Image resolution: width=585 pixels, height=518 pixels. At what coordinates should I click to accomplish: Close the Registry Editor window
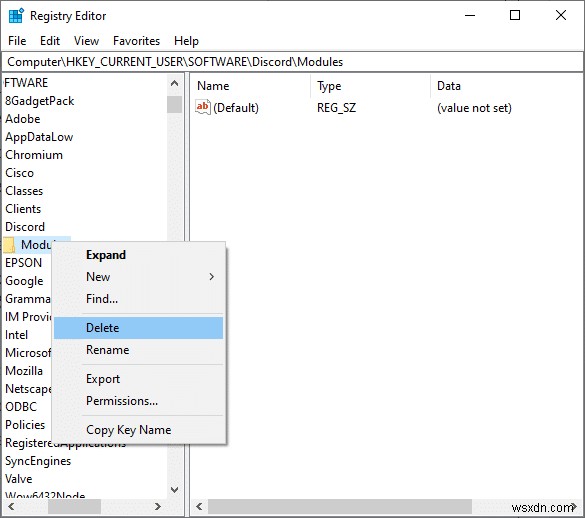click(x=561, y=16)
